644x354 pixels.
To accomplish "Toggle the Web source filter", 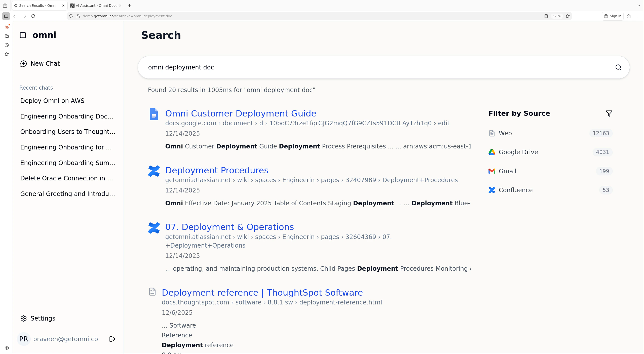I will 505,133.
